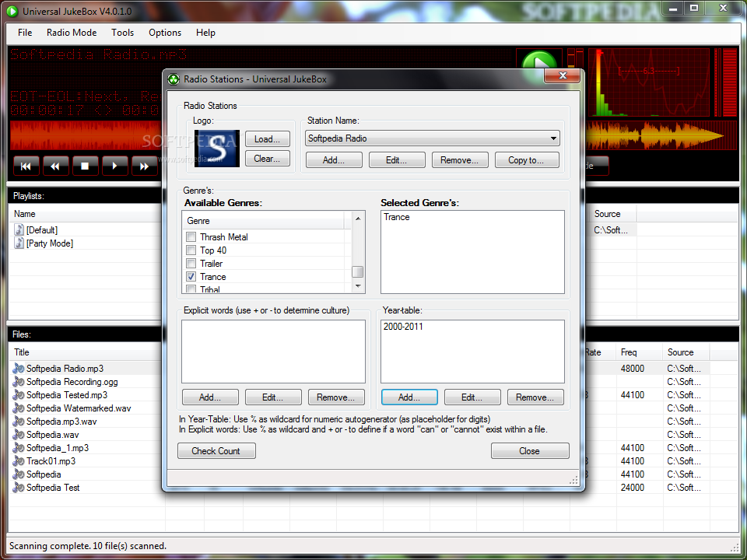This screenshot has width=747, height=560.
Task: Click Remove... under Station Name
Action: click(460, 160)
